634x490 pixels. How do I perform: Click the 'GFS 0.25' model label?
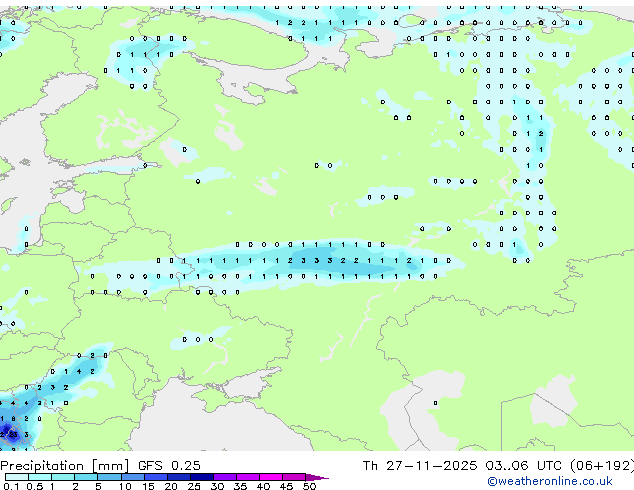tap(169, 466)
